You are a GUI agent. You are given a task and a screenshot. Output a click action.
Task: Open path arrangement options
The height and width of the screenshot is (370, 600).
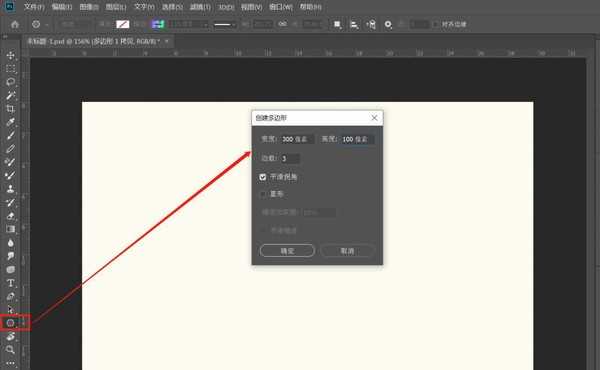pos(371,24)
